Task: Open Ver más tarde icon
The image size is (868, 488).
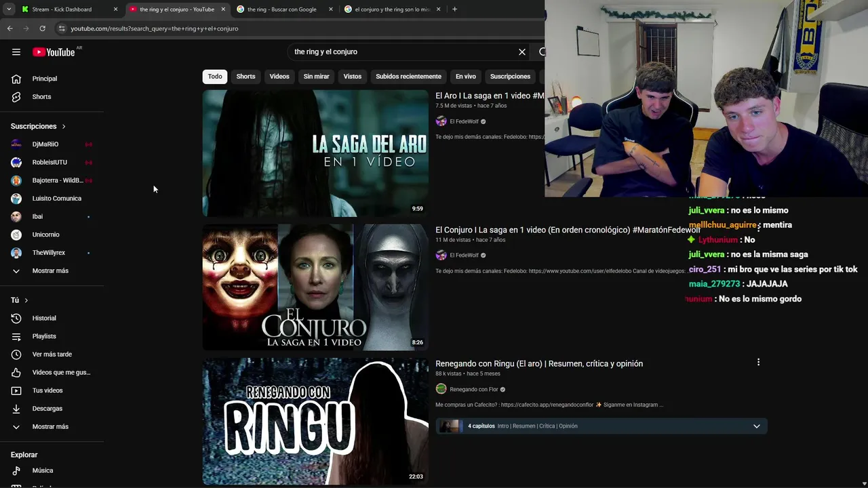Action: pyautogui.click(x=16, y=354)
